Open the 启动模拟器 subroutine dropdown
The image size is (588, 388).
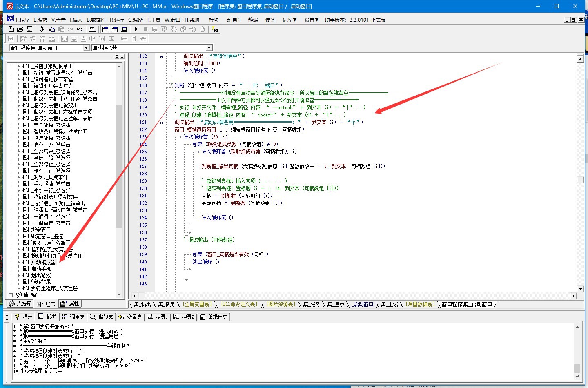[209, 48]
